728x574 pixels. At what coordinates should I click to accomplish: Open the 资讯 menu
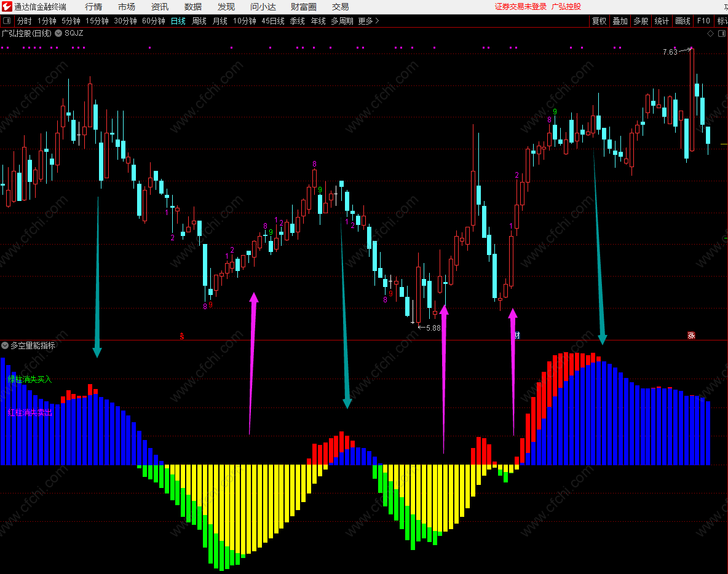(x=160, y=7)
